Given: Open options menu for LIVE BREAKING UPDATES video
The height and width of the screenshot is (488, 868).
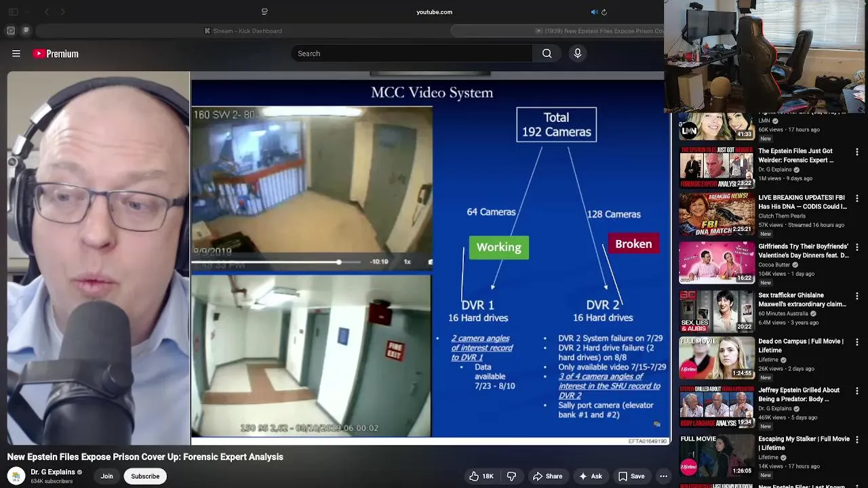Looking at the screenshot, I should pos(857,199).
